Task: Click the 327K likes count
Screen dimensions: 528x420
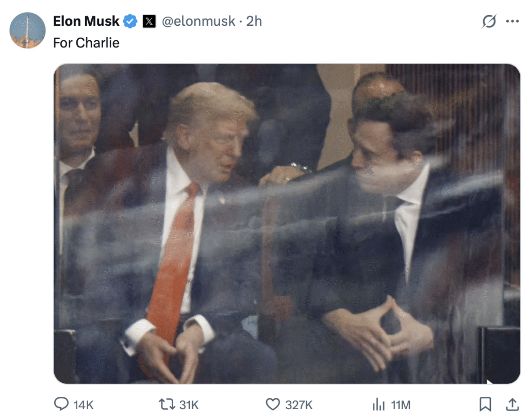Action: (x=299, y=405)
